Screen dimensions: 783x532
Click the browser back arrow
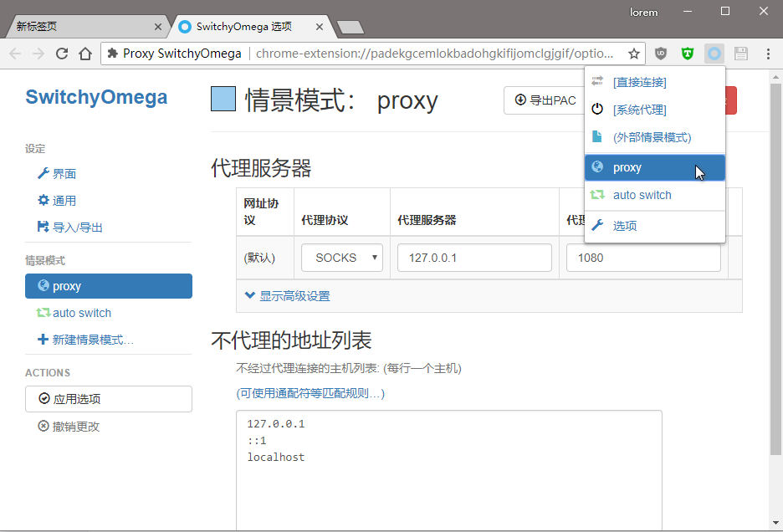click(15, 54)
